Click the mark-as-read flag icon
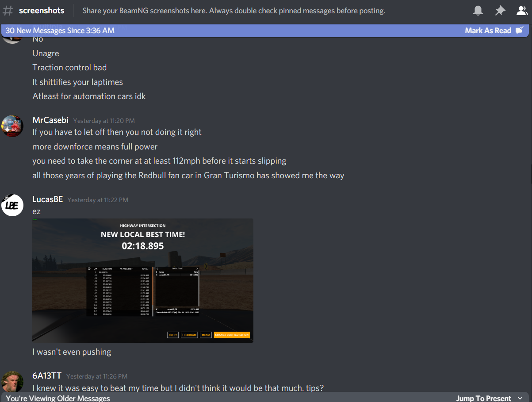The width and height of the screenshot is (532, 402). [x=520, y=30]
